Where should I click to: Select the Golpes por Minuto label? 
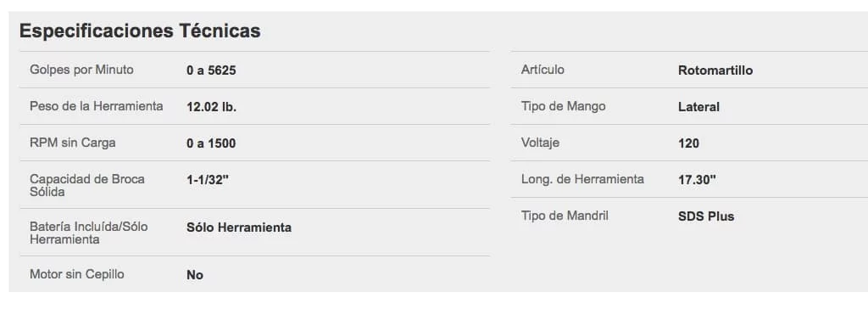pyautogui.click(x=81, y=70)
